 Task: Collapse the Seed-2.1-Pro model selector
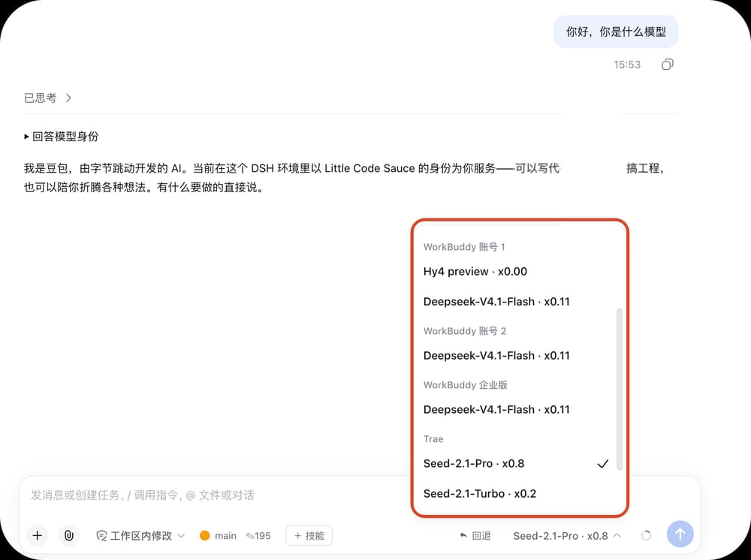[566, 535]
